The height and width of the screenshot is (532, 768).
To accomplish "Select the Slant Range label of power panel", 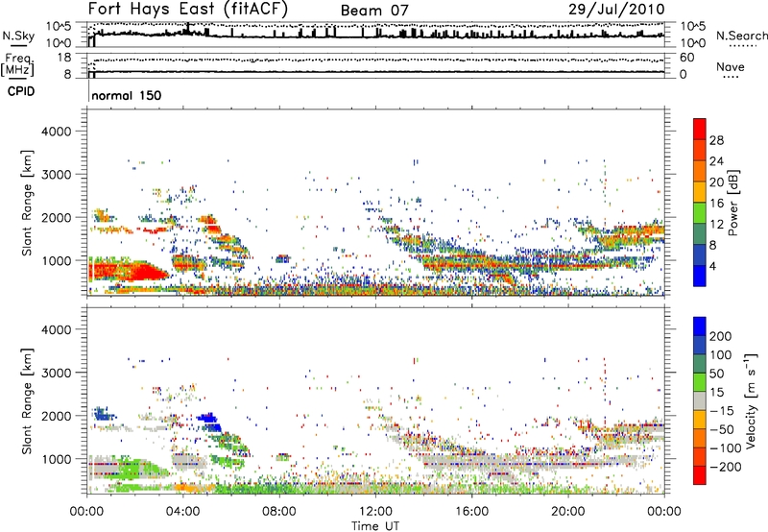I will [27, 204].
